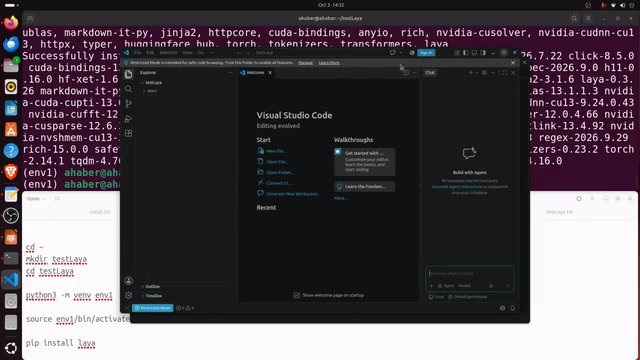
Task: Open the Copilot chat icon in title bar
Action: (x=393, y=53)
